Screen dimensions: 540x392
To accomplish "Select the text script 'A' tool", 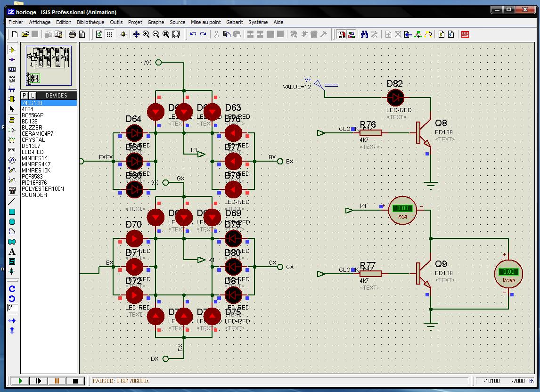I will 12,252.
